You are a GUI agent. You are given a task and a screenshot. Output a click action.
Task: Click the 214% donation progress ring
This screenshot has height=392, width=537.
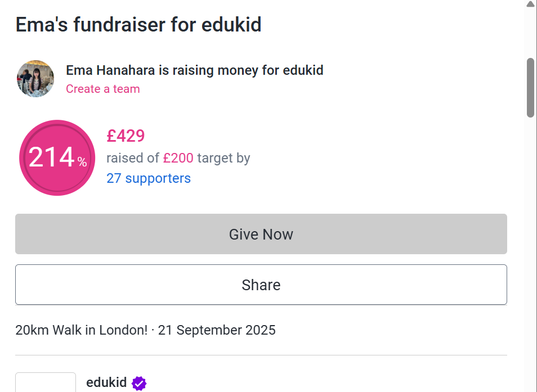[x=57, y=157]
